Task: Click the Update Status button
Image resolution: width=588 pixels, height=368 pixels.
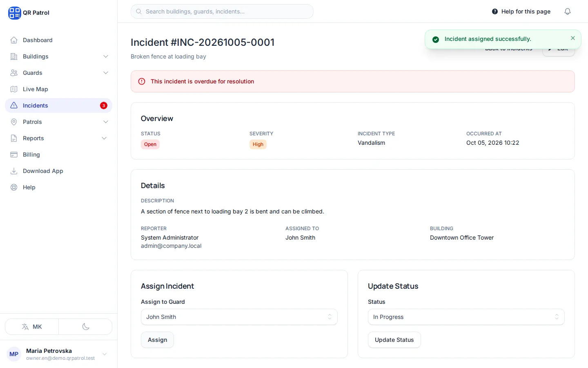Action: pyautogui.click(x=394, y=340)
